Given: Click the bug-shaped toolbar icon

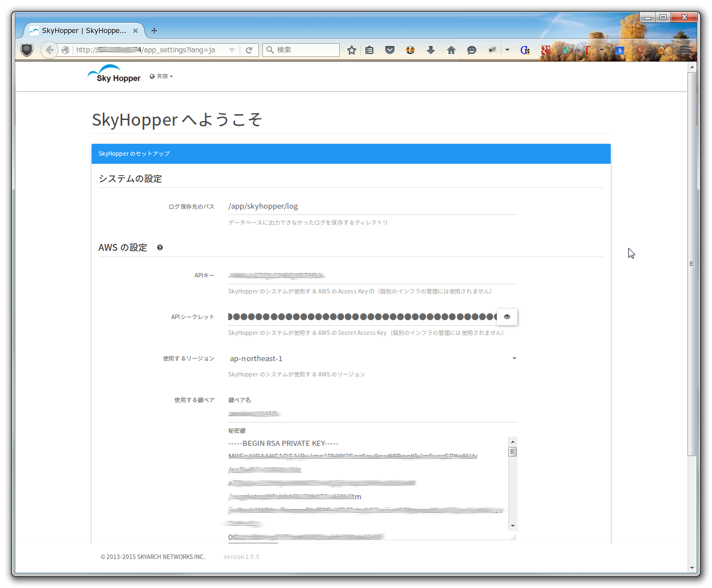Looking at the screenshot, I should [492, 50].
